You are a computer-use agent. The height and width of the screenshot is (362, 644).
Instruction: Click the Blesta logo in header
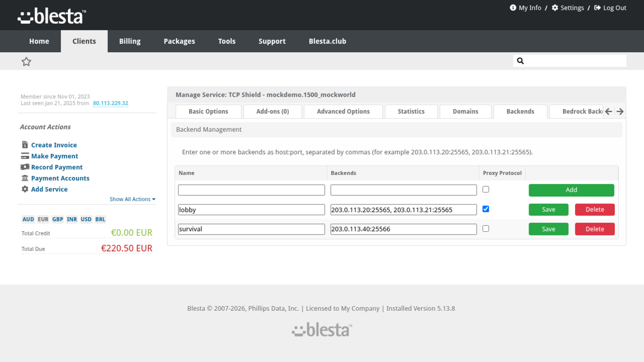click(52, 16)
